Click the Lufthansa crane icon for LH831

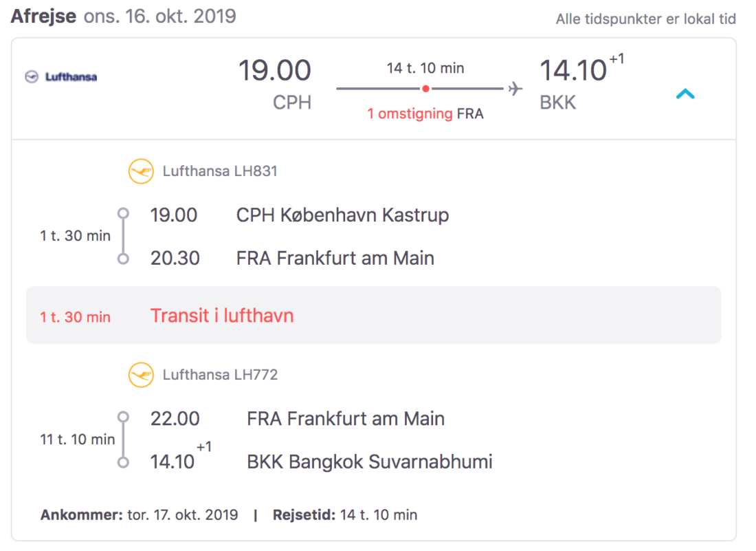pos(141,171)
